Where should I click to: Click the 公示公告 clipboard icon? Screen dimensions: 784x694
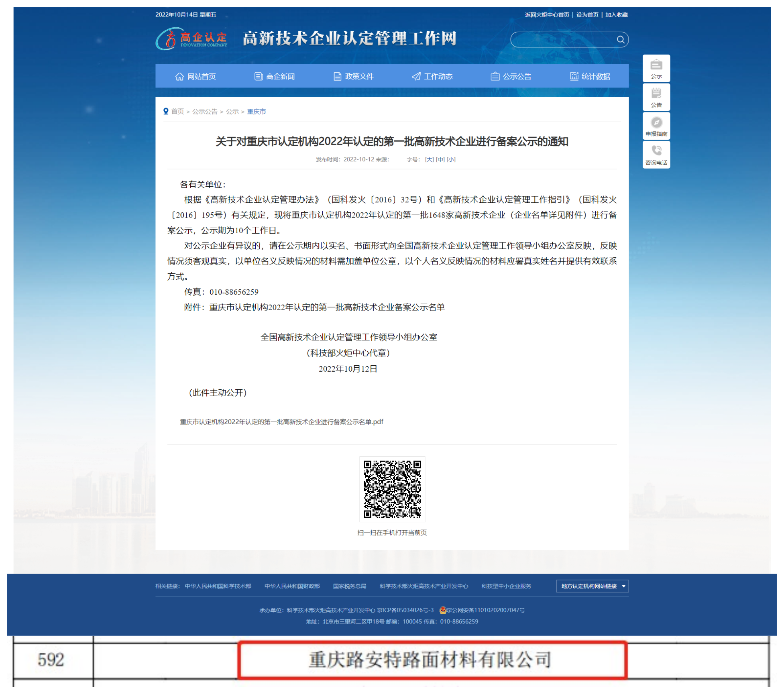495,76
